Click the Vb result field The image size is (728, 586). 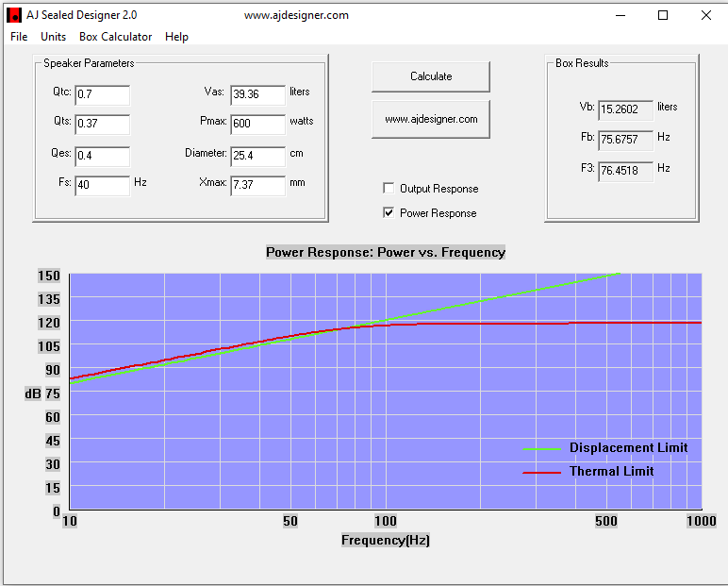[625, 109]
